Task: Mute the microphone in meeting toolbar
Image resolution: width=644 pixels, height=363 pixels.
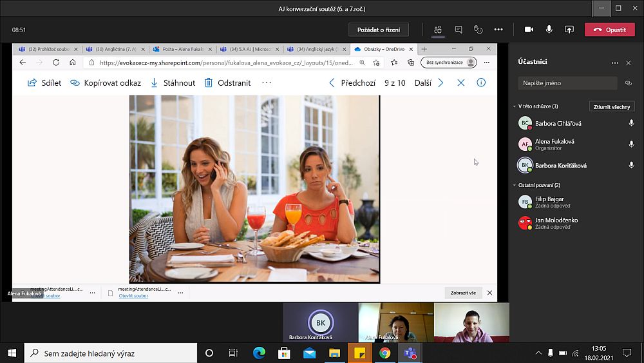Action: (x=549, y=30)
